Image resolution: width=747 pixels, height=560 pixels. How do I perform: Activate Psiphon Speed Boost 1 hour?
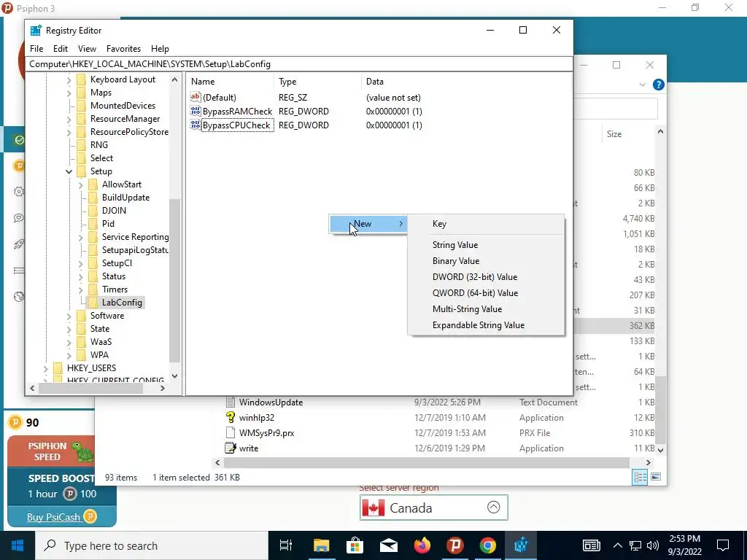(61, 486)
